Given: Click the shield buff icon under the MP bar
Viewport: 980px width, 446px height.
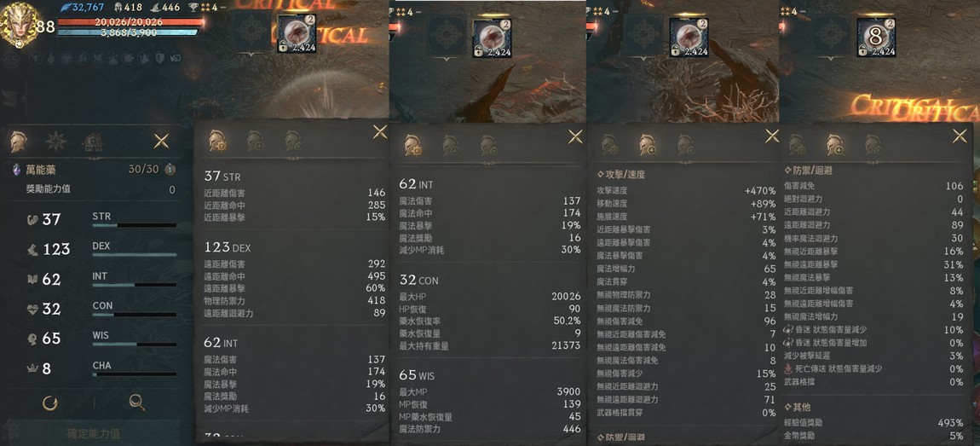Looking at the screenshot, I should tap(160, 58).
